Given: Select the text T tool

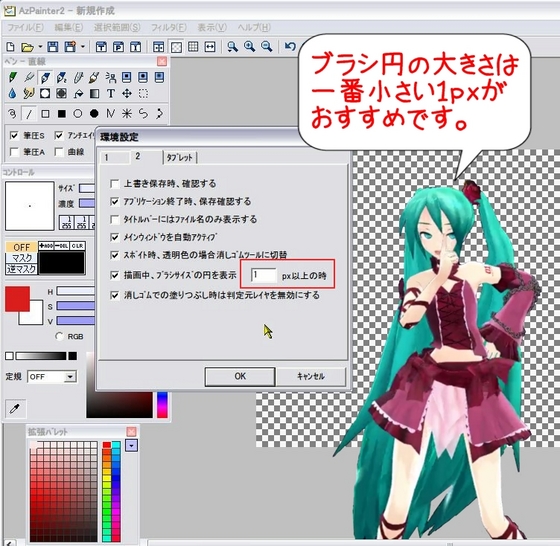Looking at the screenshot, I should point(111,94).
